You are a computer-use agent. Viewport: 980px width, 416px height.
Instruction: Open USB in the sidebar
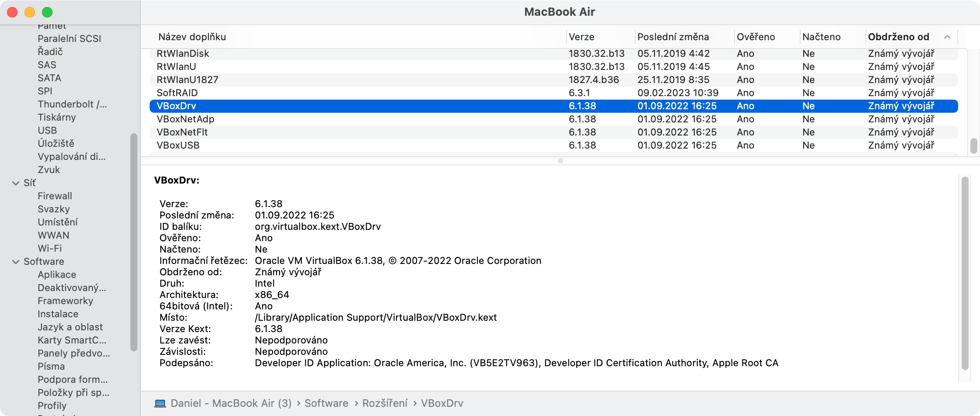pos(47,131)
